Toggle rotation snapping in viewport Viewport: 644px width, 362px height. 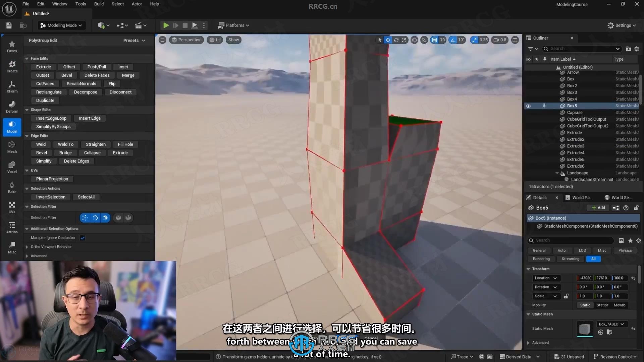453,40
